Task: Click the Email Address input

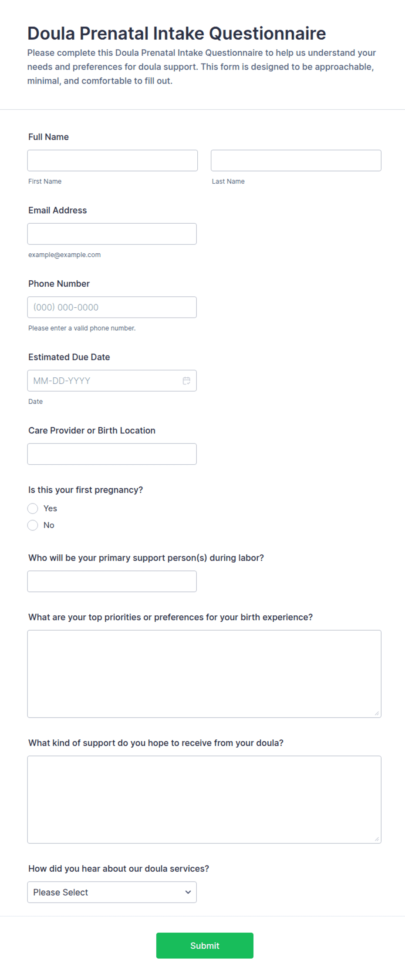Action: (x=112, y=234)
